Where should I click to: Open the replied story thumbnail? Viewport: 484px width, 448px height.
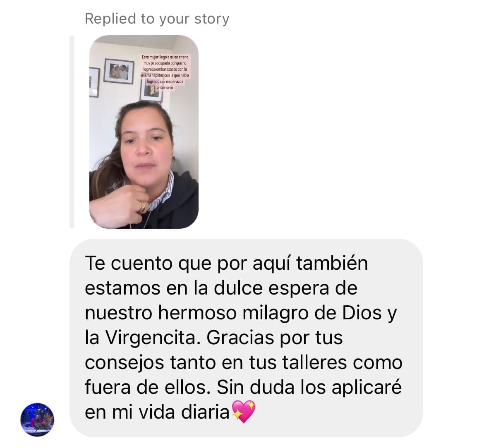[x=144, y=132]
